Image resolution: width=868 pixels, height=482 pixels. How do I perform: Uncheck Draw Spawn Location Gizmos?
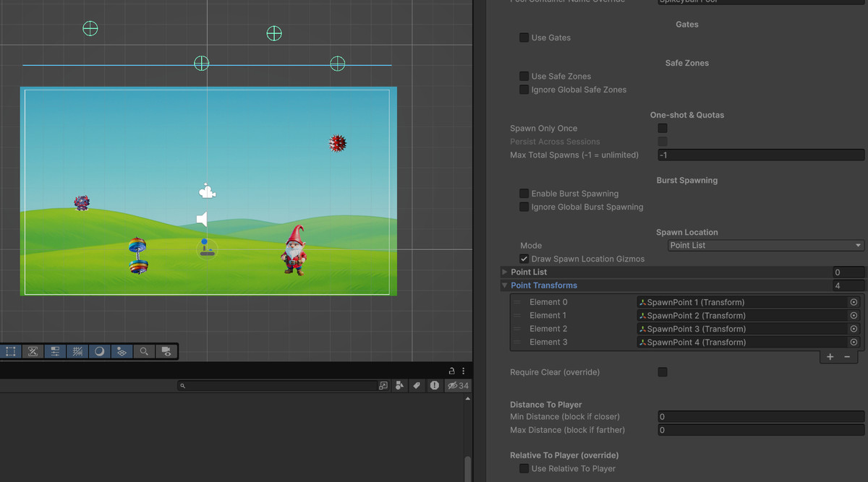[524, 259]
